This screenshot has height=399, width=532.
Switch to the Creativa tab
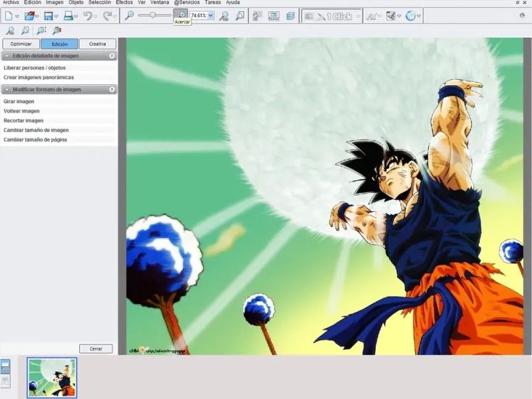point(97,44)
